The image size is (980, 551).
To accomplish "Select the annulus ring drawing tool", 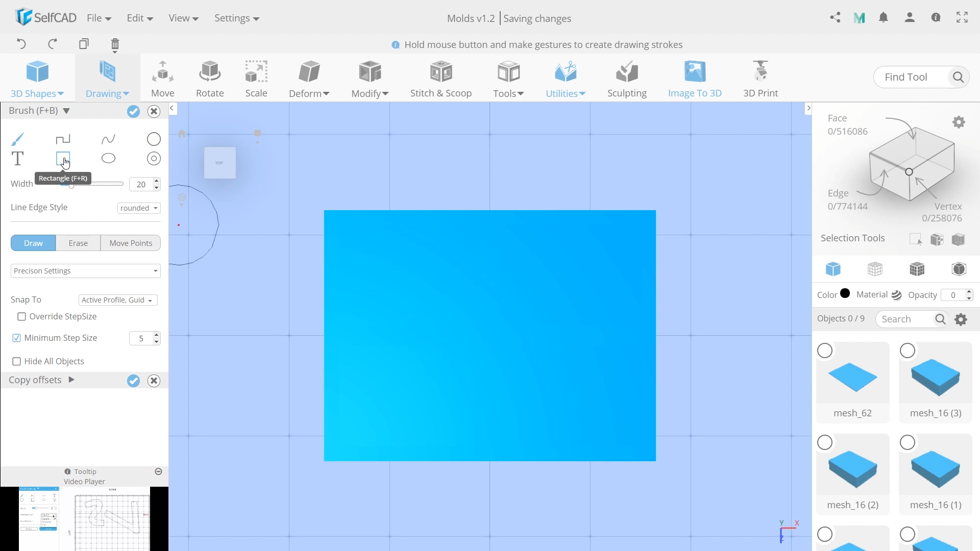I will coord(154,159).
